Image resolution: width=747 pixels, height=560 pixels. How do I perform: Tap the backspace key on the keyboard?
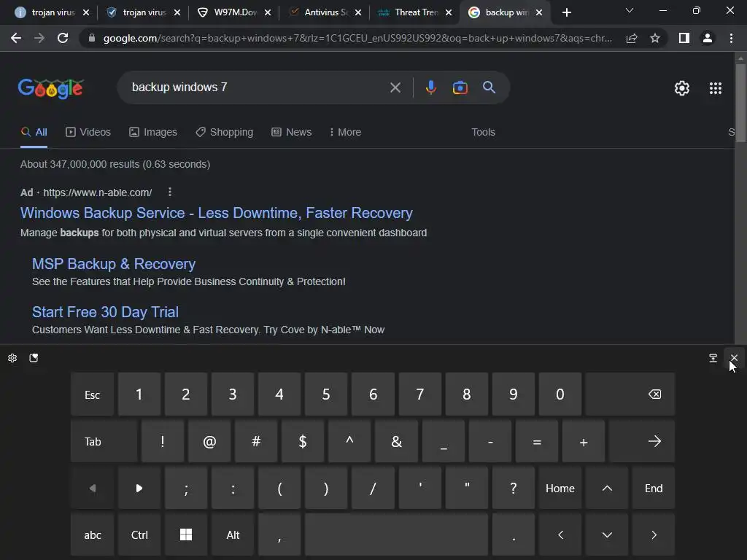point(630,394)
